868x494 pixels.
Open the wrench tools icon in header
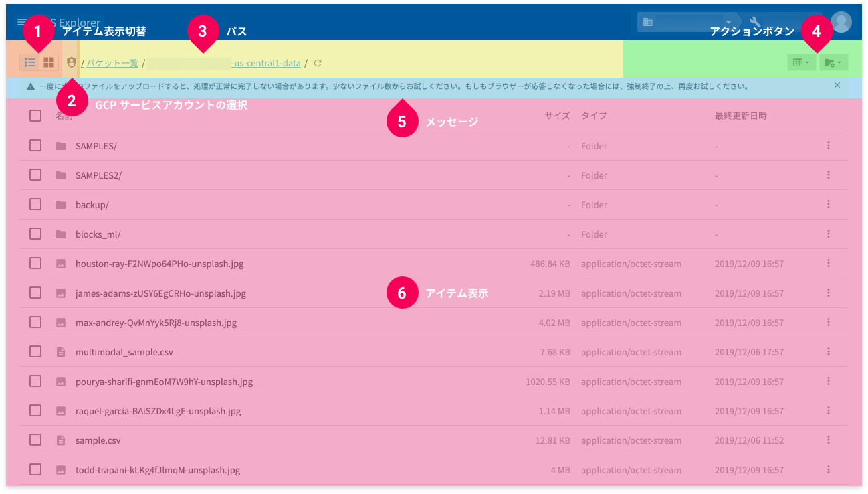tap(755, 22)
